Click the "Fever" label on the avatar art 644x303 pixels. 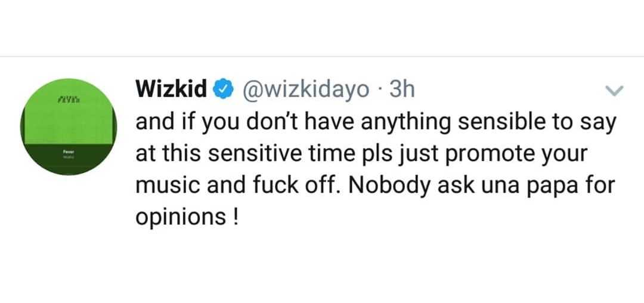67,153
